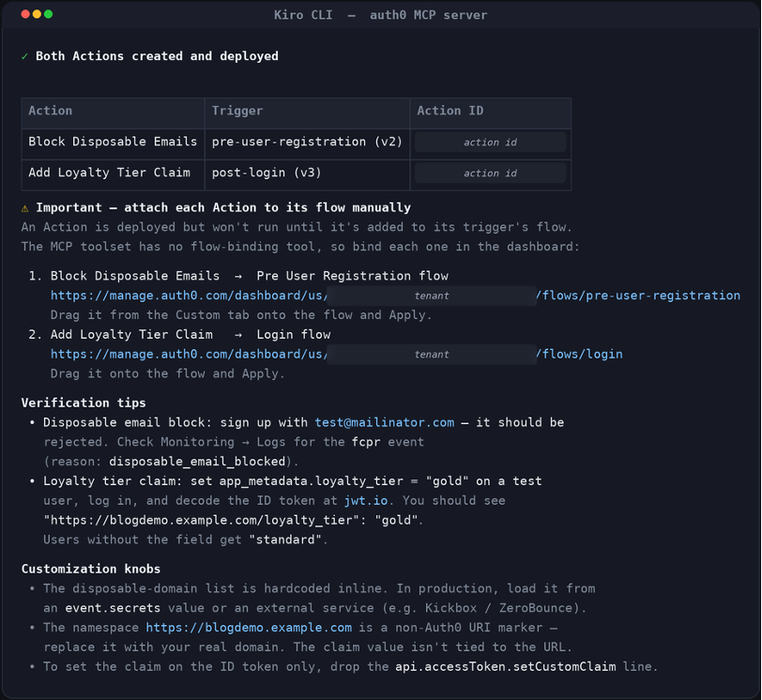Open the jwt.io link
The image size is (762, 700).
click(366, 500)
